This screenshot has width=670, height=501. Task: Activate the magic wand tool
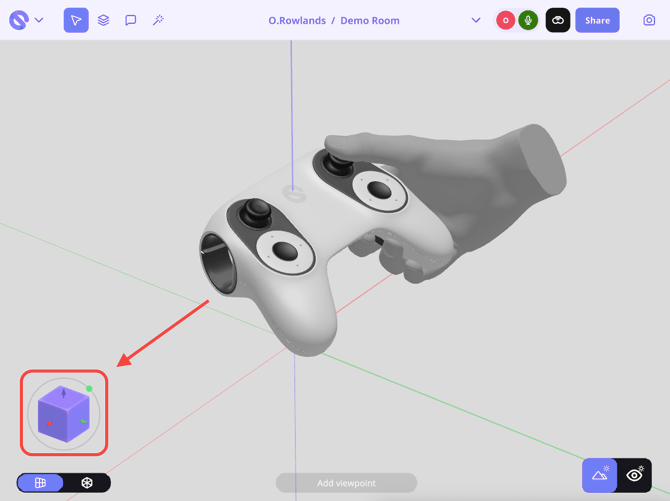click(158, 20)
